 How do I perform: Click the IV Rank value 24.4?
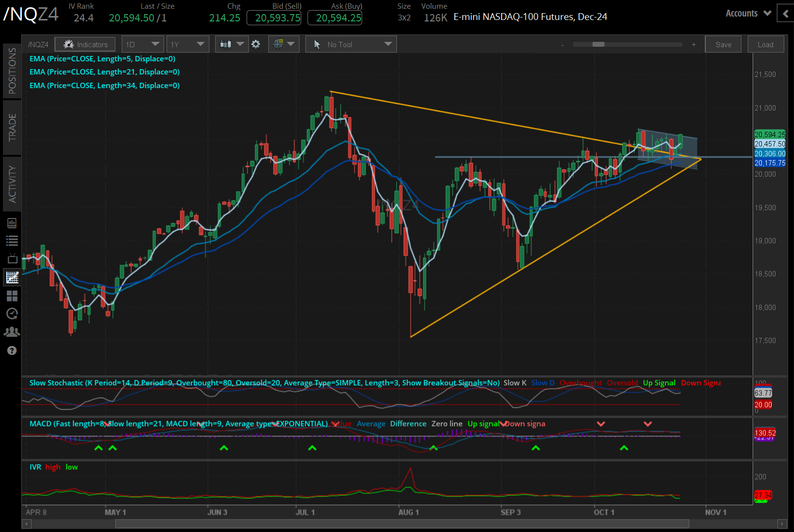pyautogui.click(x=83, y=18)
